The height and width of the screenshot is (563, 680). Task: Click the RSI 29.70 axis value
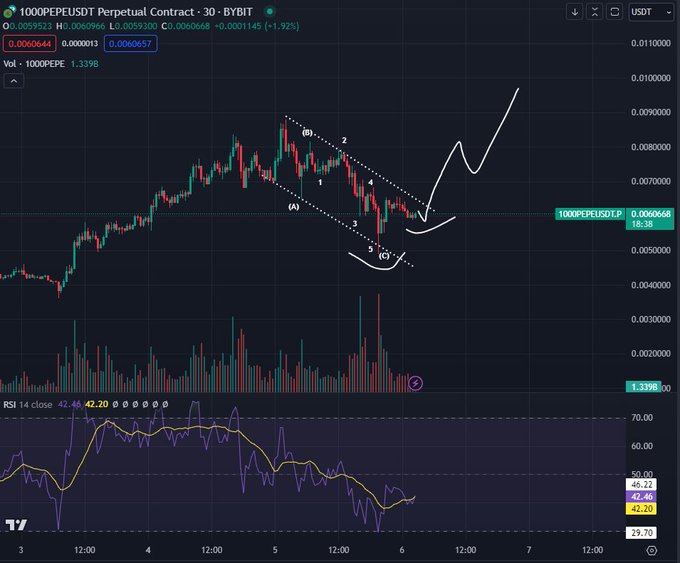coord(641,532)
